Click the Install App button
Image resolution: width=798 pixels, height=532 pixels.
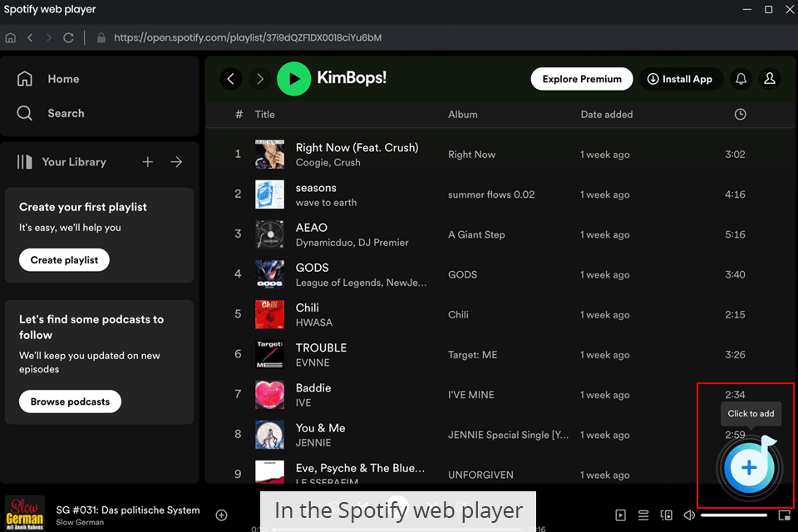click(680, 79)
